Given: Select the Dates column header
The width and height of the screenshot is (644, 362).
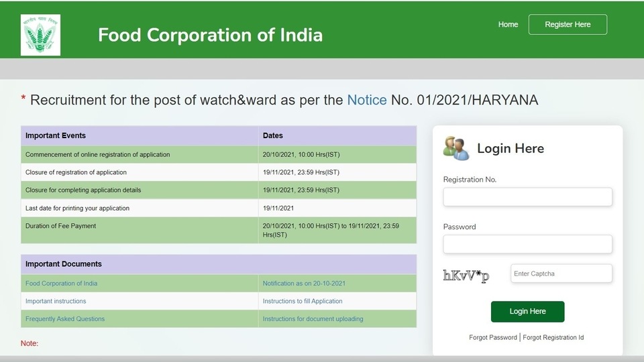Looking at the screenshot, I should click(x=337, y=135).
